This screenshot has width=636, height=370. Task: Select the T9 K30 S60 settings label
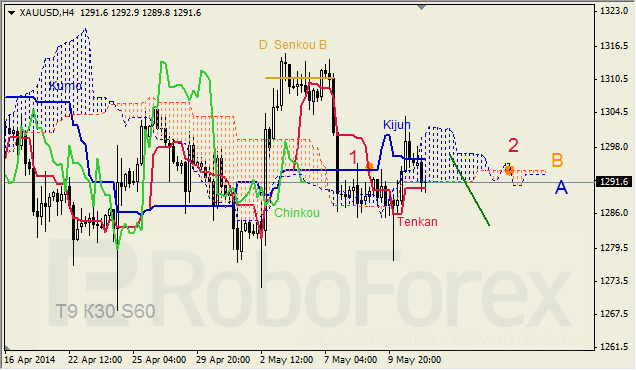pos(105,312)
